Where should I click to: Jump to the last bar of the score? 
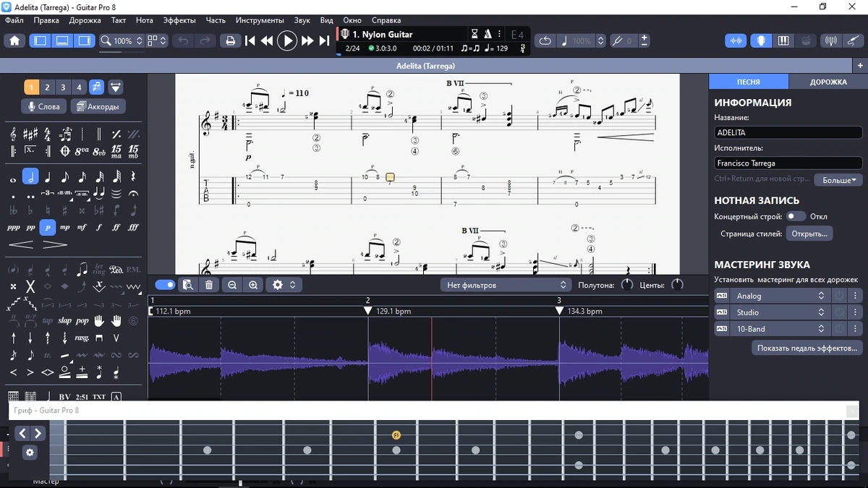click(x=324, y=40)
